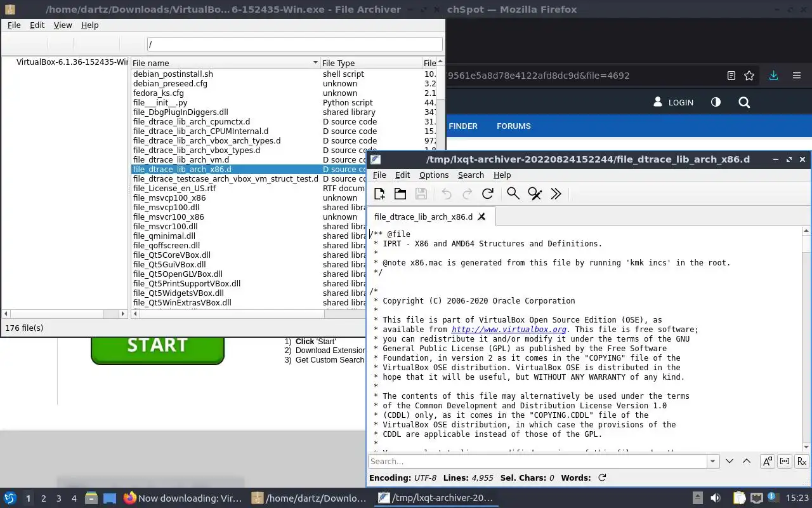Open the Firefox downloads panel
This screenshot has width=812, height=508.
(x=773, y=76)
